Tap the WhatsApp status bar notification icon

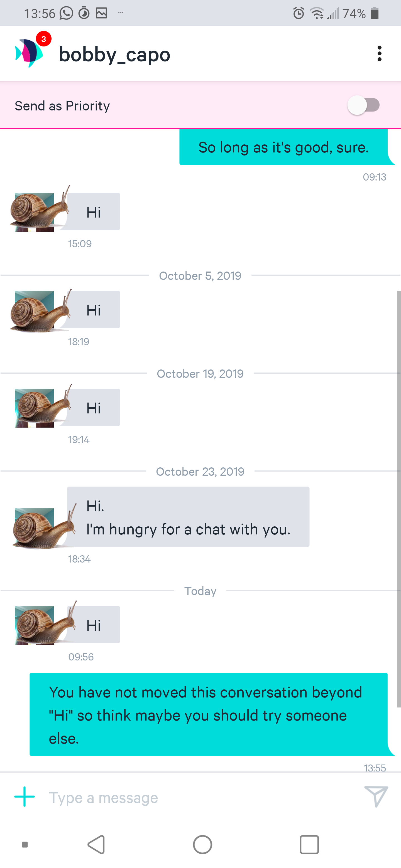point(67,13)
